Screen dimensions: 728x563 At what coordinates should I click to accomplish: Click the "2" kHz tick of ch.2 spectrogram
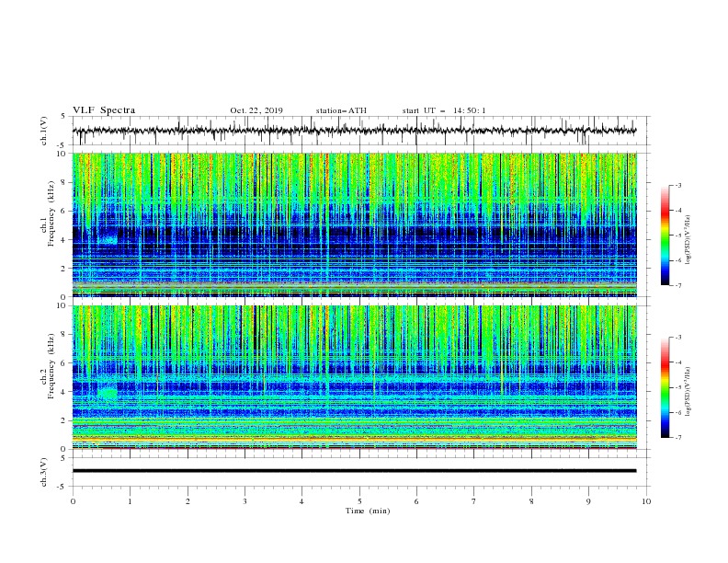point(64,420)
